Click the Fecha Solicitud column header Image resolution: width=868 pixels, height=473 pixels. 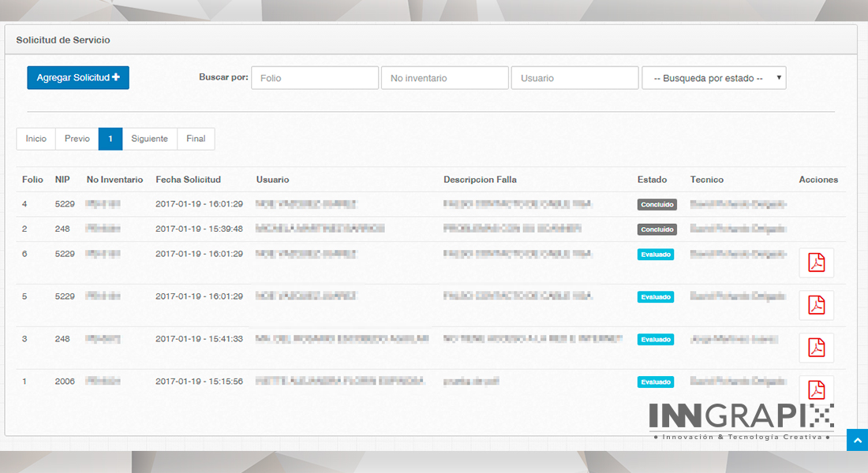tap(188, 180)
